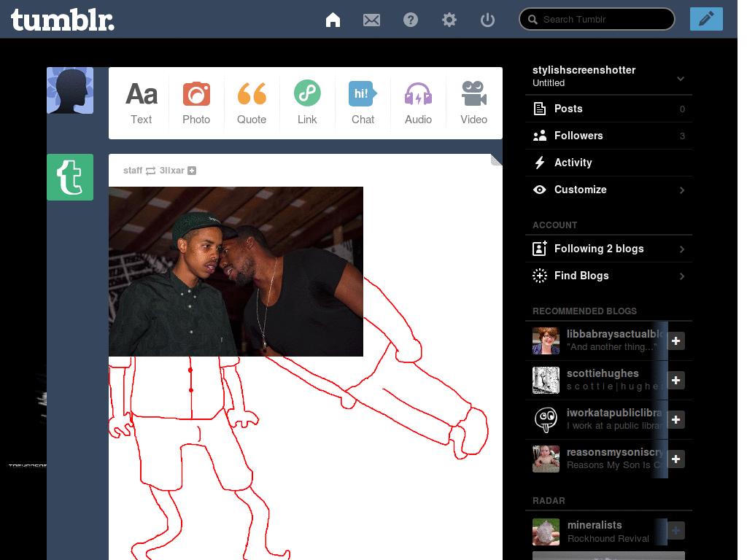The height and width of the screenshot is (560, 747).
Task: Open the libbabraysactualblog recommended blog
Action: (614, 334)
